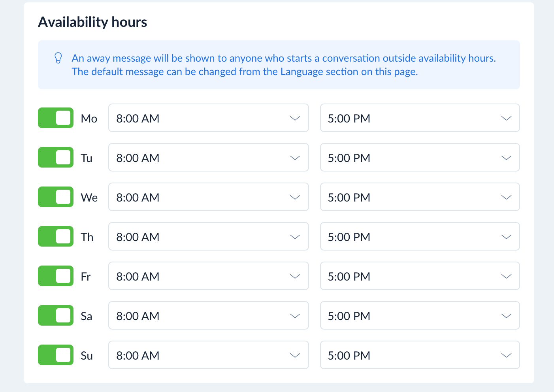
Task: Click chevron arrow on Sunday start time
Action: pos(295,355)
